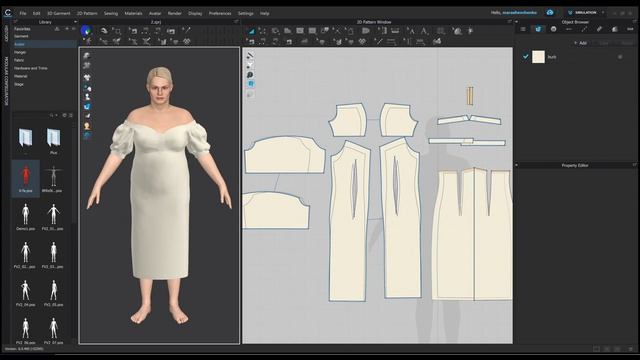Screen dimensions: 640x360
Task: Collapse the Property Editor panel arrow
Action: (517, 165)
